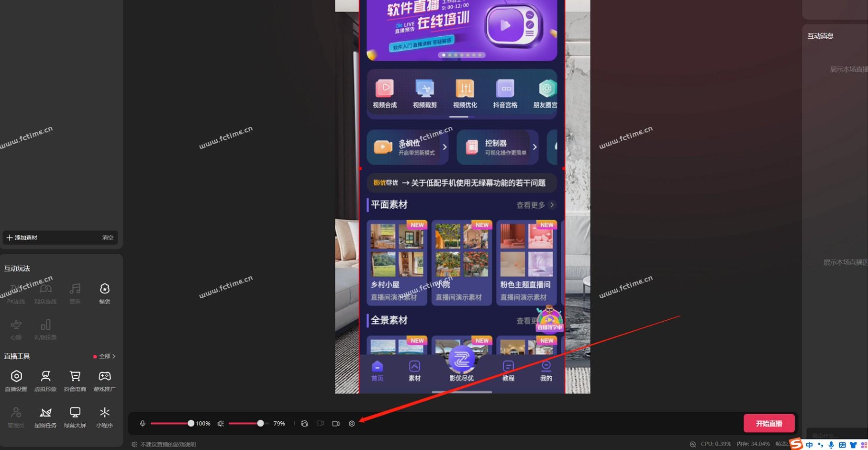Open notice 关于低配手机使用无绿幕功能的若干问题
The image size is (868, 450).
(462, 183)
